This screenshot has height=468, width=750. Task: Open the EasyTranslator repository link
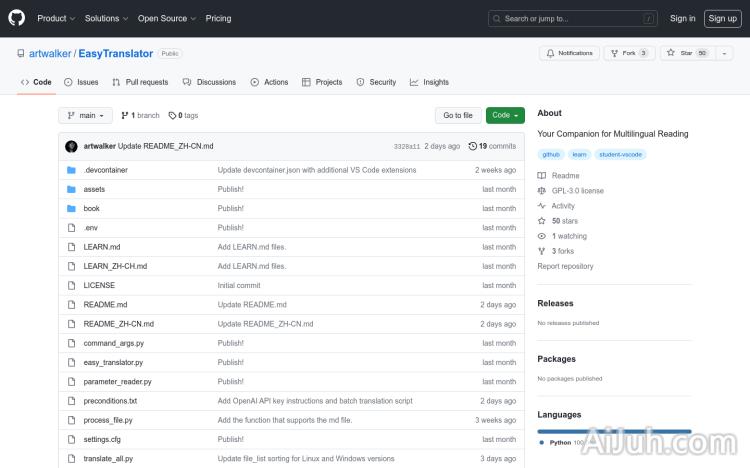point(116,54)
